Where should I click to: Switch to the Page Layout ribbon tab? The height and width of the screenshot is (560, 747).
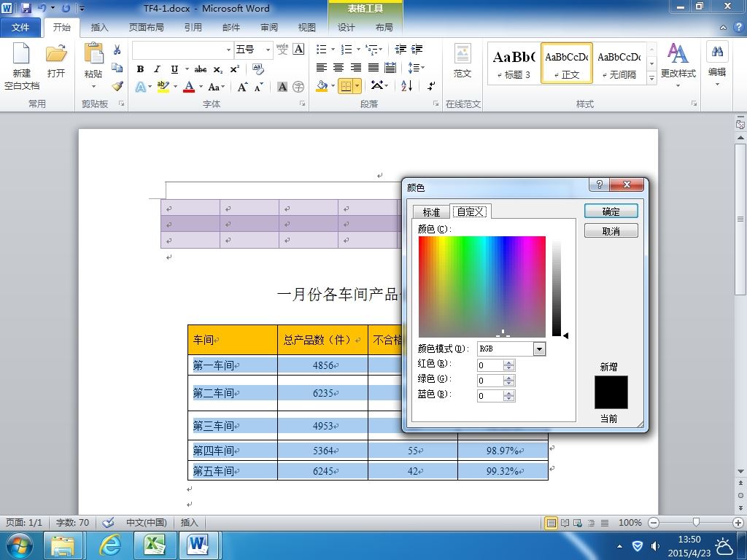[146, 28]
